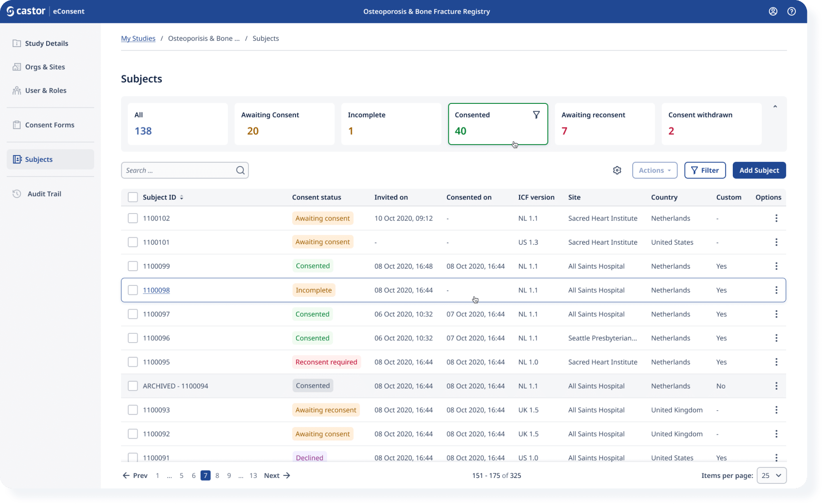Open options menu for archived 1100094

tap(776, 386)
